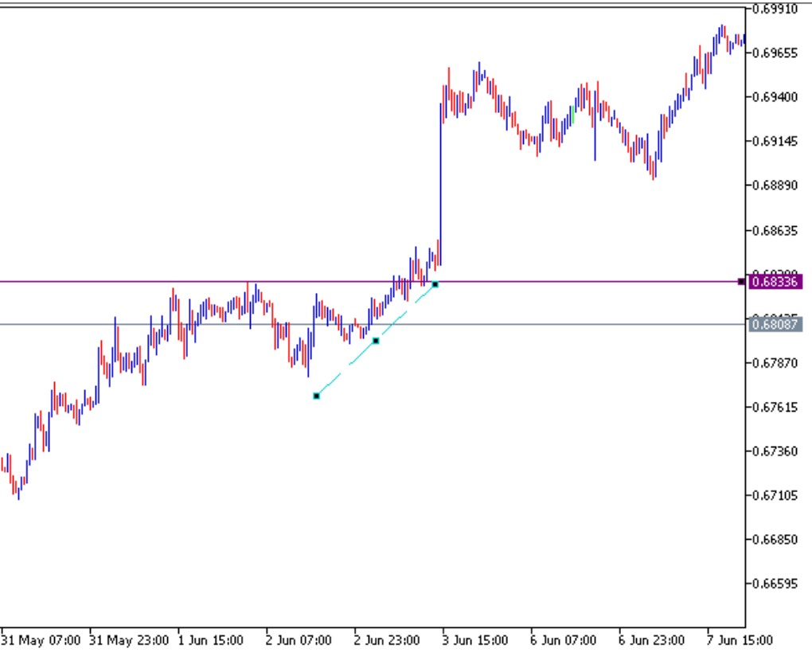Image resolution: width=812 pixels, height=652 pixels.
Task: Click the top anchor point of the cyan trendline
Action: [x=435, y=284]
